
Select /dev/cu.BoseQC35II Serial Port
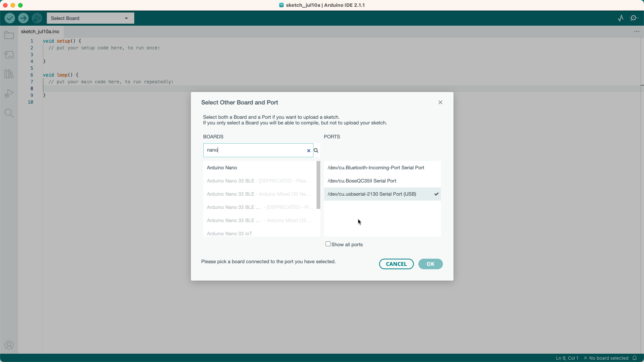[x=382, y=181]
